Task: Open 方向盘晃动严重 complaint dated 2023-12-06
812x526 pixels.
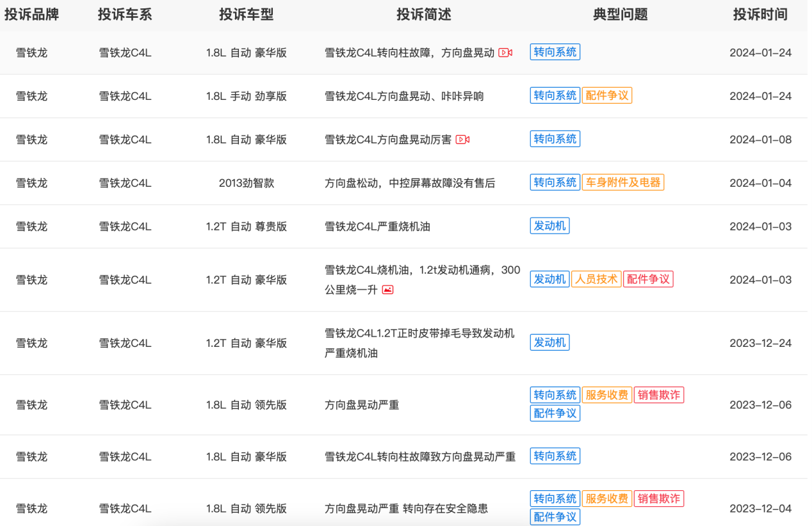Action: point(362,405)
